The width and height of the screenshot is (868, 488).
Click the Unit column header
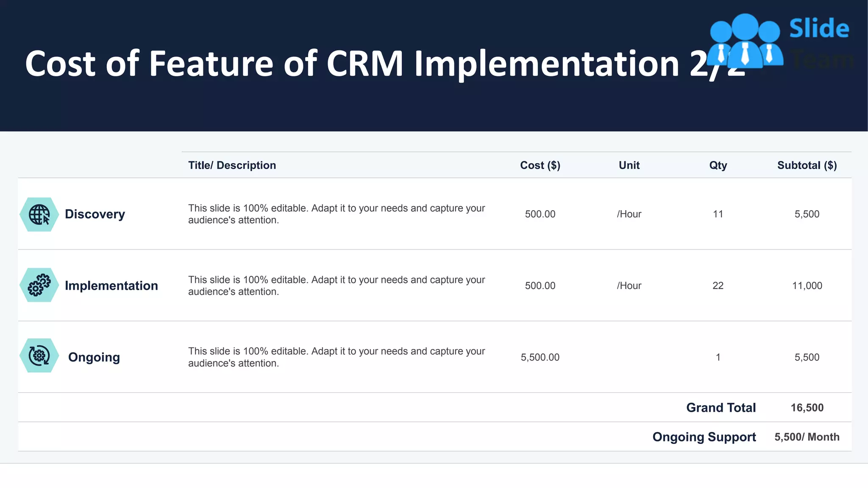(x=629, y=165)
